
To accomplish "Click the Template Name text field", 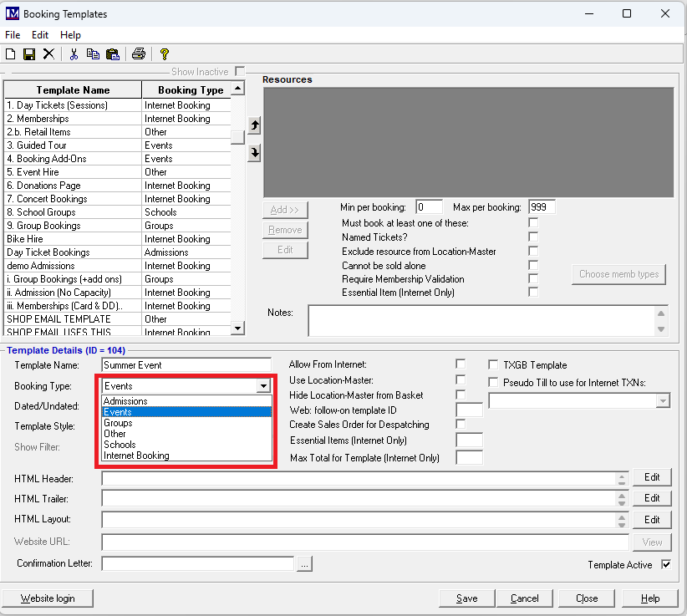I will (x=188, y=365).
